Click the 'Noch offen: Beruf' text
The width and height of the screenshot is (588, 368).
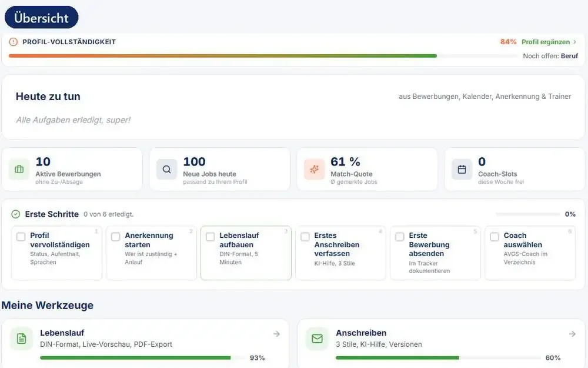pos(550,56)
